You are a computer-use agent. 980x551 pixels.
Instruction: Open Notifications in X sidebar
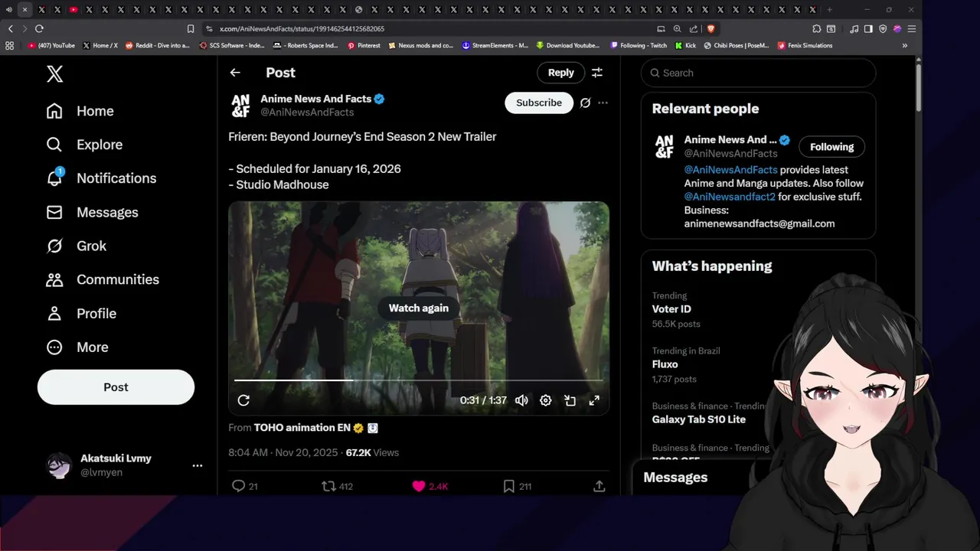pos(100,178)
